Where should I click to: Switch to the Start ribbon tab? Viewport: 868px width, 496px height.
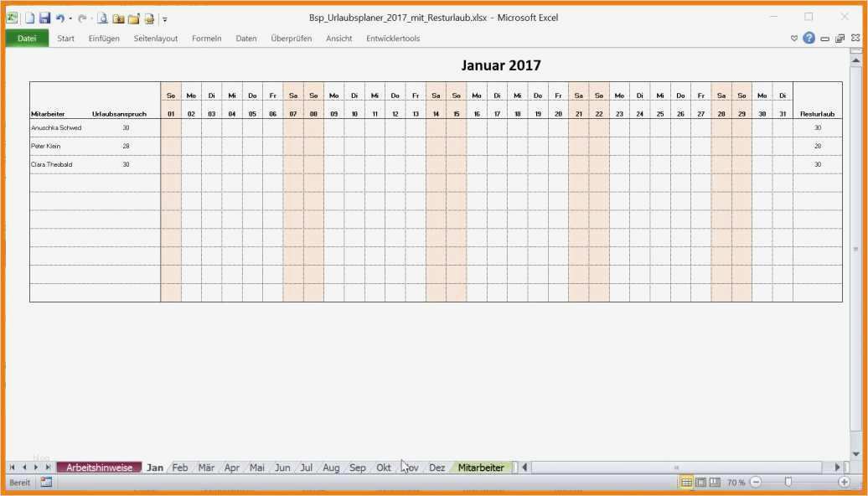pos(65,39)
